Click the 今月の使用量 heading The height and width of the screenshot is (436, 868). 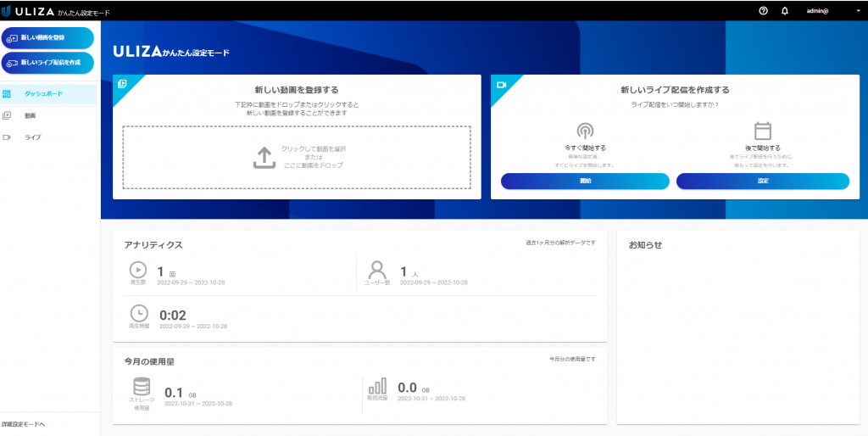[149, 361]
